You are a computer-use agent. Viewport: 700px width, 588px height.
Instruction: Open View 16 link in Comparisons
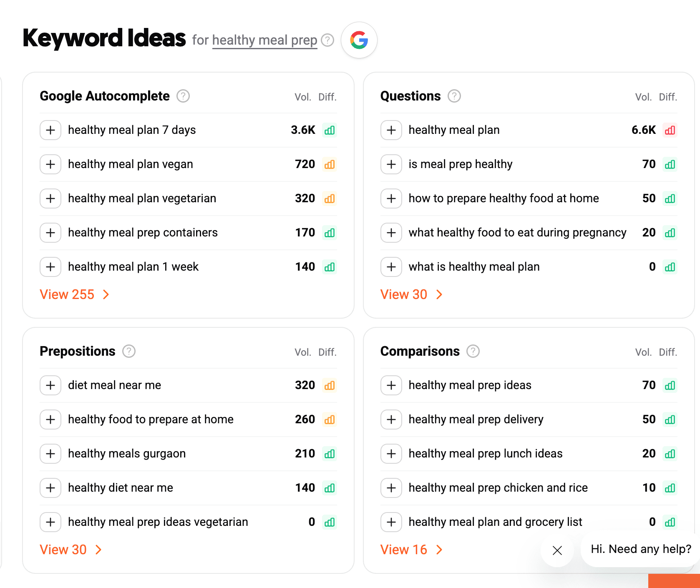coord(411,550)
